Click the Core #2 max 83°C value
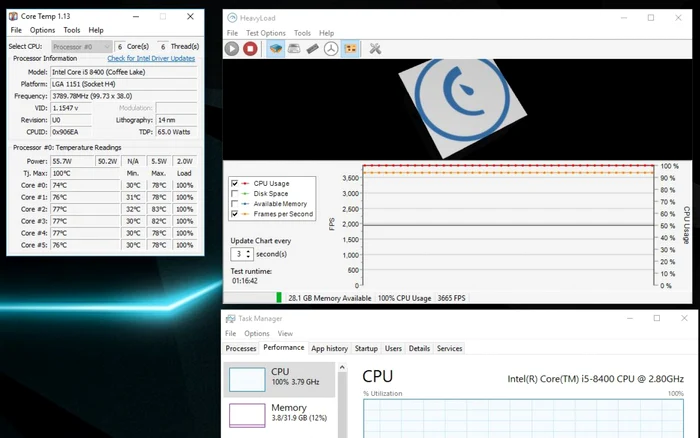Image resolution: width=700 pixels, height=438 pixels. 159,209
